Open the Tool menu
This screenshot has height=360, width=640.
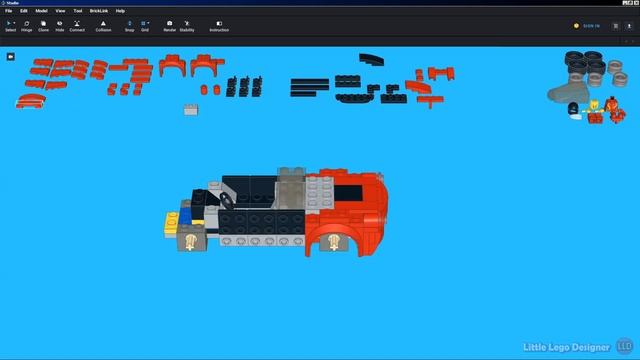coord(78,11)
